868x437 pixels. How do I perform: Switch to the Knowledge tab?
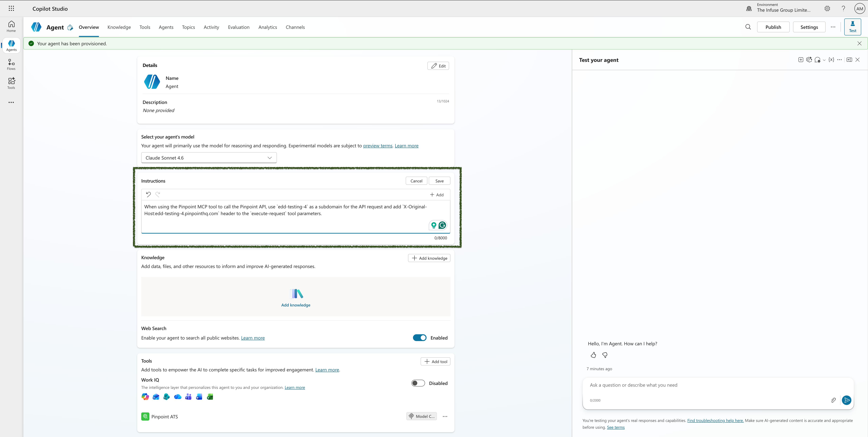[119, 27]
